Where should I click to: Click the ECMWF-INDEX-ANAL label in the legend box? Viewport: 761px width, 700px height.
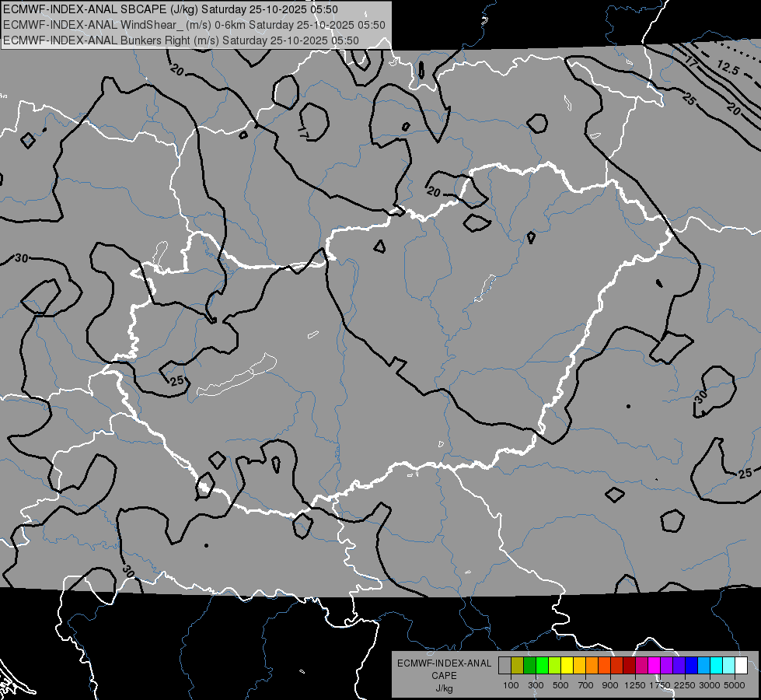click(x=444, y=663)
